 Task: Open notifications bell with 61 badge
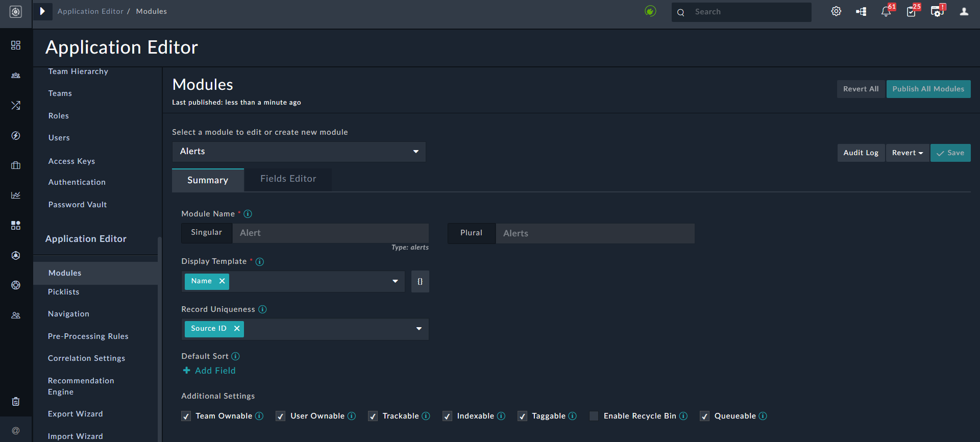click(887, 11)
